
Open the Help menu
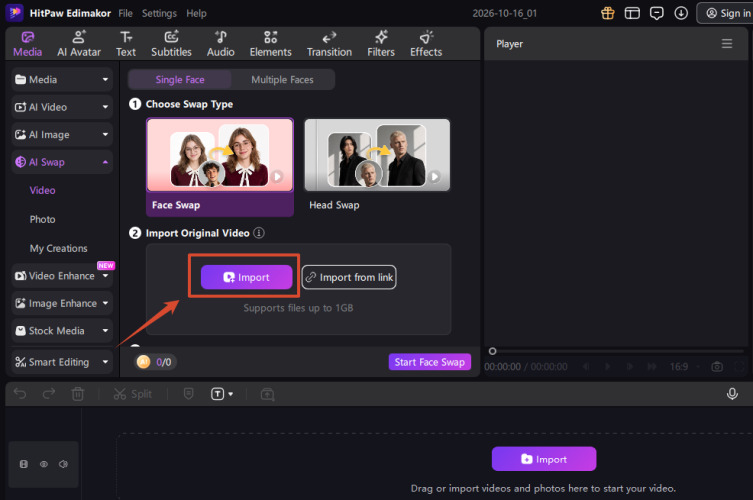tap(196, 13)
